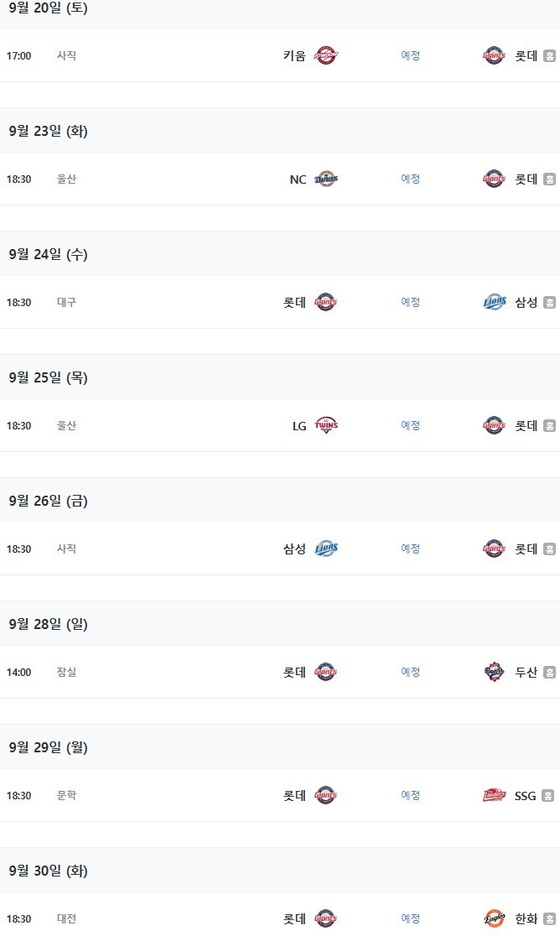Viewport: 560px width, 936px height.
Task: Click the SSG Landers team logo
Action: (x=495, y=796)
